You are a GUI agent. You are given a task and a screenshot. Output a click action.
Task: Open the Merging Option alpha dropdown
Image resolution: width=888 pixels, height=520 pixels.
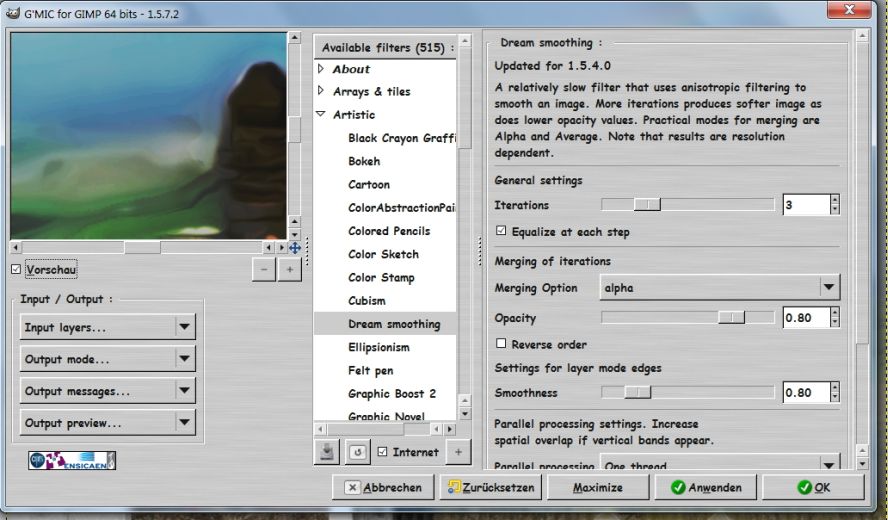pos(719,288)
